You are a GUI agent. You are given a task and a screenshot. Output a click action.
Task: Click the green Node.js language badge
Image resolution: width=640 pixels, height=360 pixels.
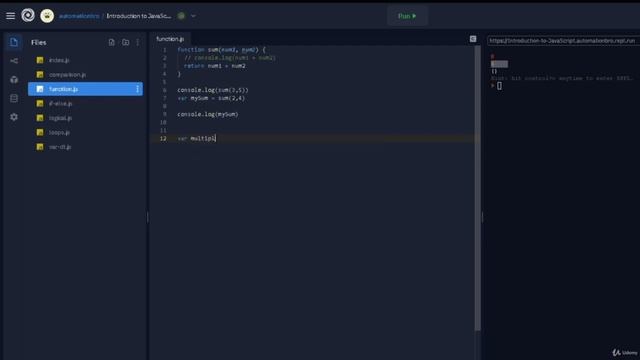coord(181,16)
